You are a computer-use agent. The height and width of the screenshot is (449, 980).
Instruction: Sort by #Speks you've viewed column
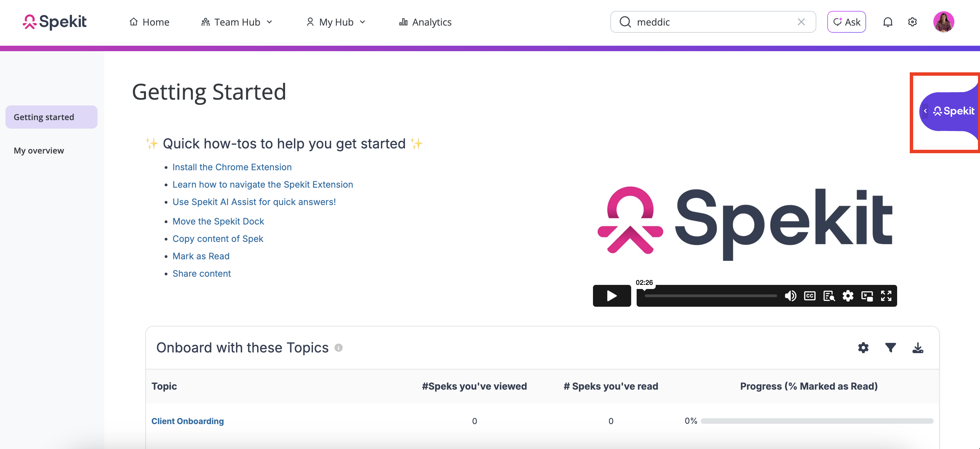[x=474, y=386]
